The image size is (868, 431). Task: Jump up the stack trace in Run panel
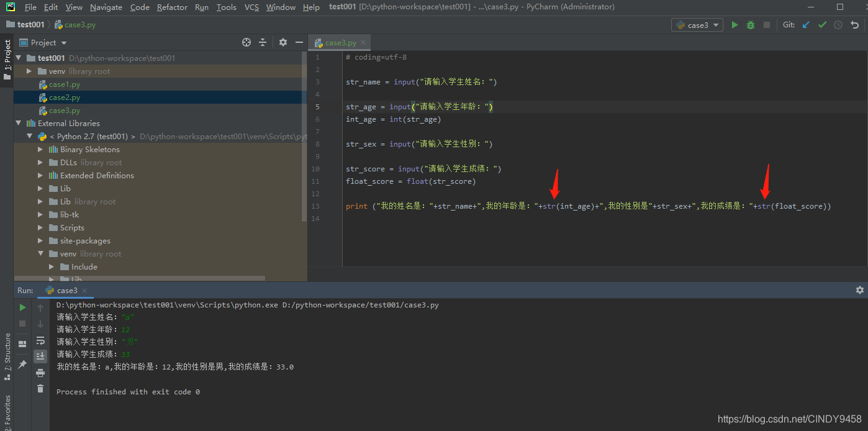pyautogui.click(x=40, y=307)
